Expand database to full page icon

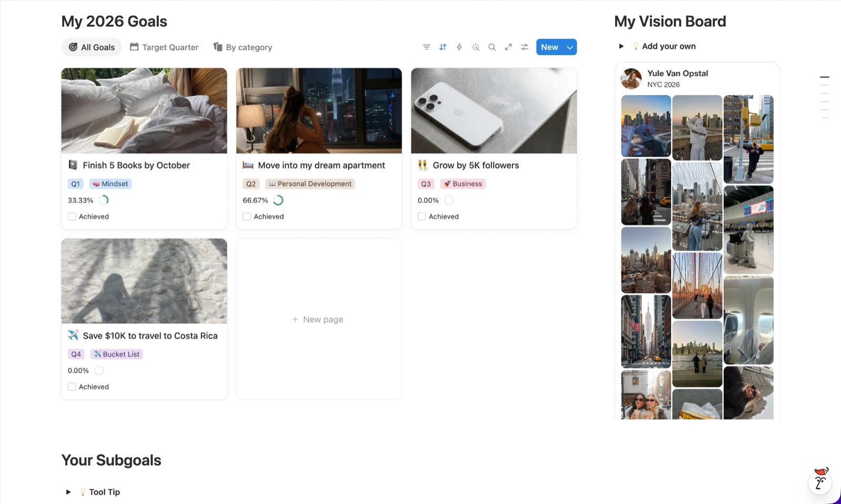508,47
